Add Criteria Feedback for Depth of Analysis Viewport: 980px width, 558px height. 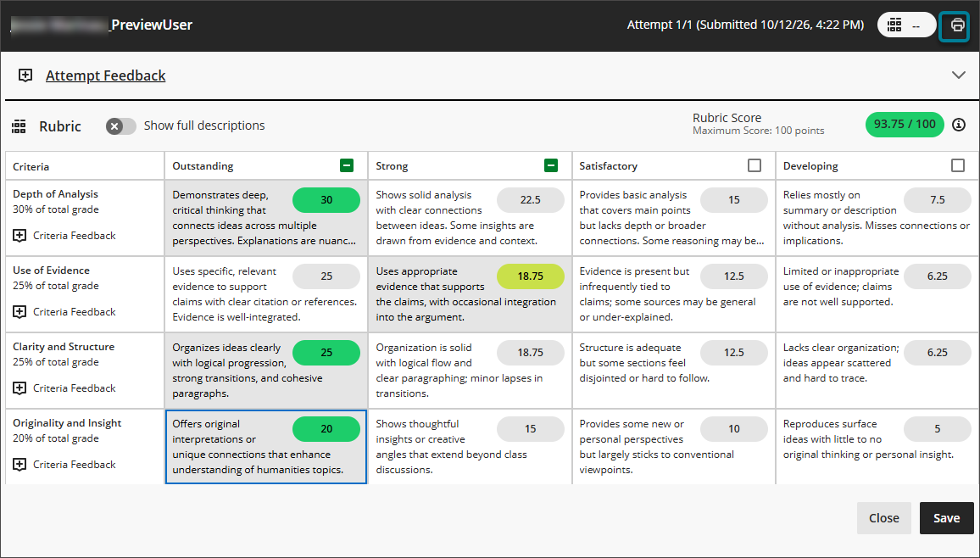pos(64,236)
